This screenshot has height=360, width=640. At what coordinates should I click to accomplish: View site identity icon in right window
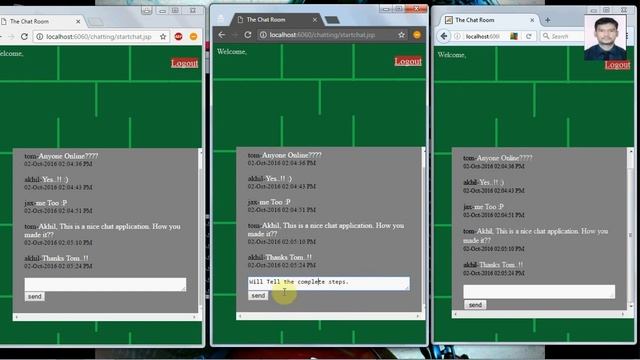click(457, 36)
